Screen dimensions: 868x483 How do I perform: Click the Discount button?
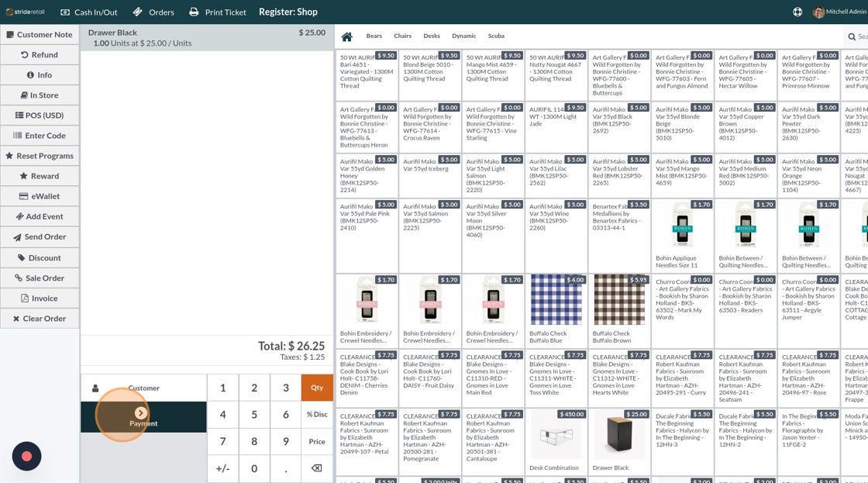pyautogui.click(x=40, y=258)
